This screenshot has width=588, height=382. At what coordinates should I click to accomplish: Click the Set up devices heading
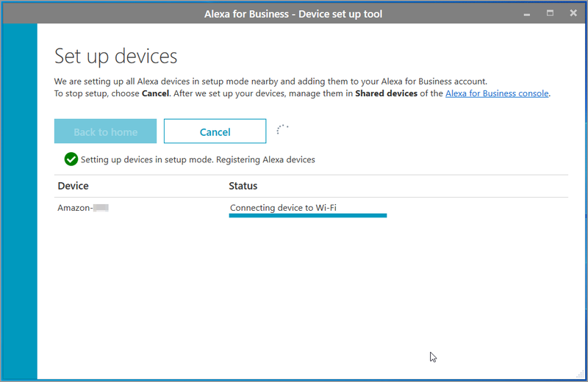tap(116, 57)
